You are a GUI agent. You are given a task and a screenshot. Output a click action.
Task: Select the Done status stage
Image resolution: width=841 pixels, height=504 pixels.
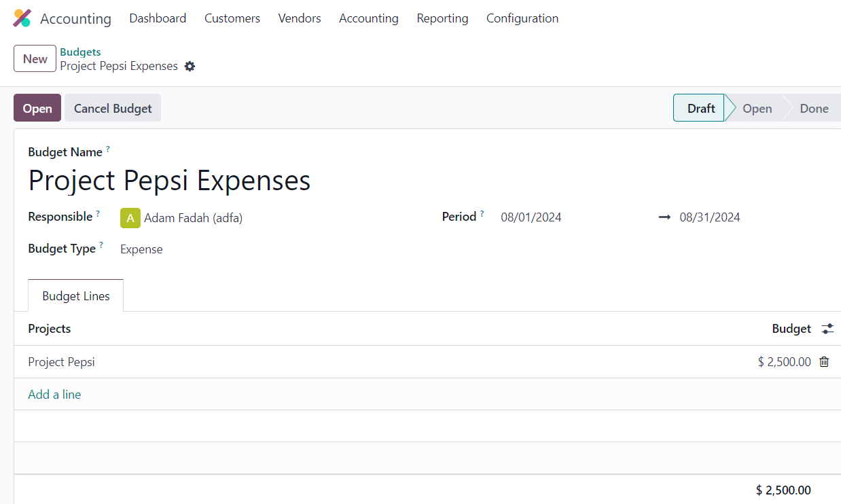pos(814,108)
